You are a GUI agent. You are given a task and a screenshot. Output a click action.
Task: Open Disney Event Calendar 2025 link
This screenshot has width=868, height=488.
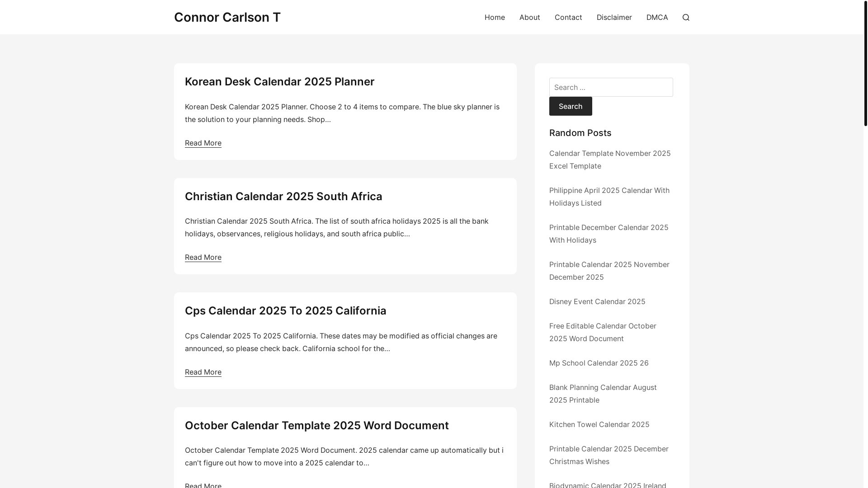pyautogui.click(x=597, y=301)
